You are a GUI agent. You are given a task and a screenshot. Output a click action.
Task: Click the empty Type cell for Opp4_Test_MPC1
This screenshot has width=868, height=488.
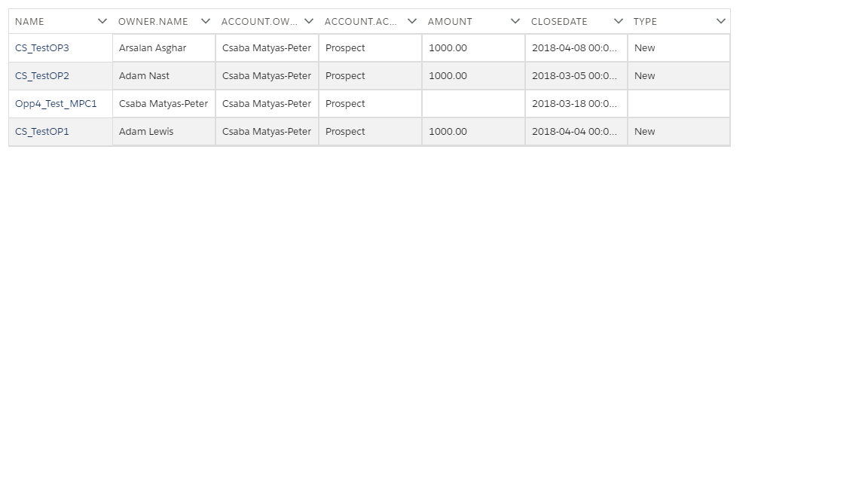679,104
